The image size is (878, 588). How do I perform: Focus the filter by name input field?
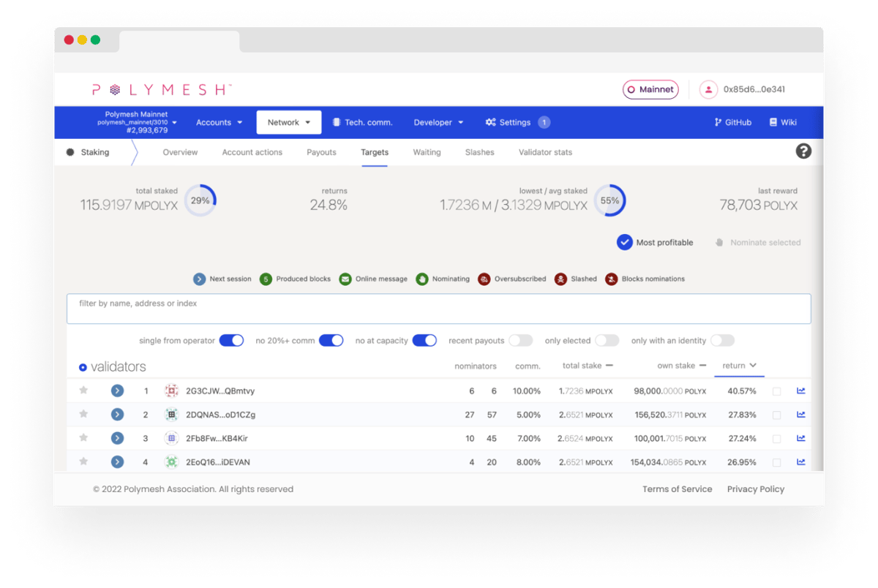coord(439,309)
